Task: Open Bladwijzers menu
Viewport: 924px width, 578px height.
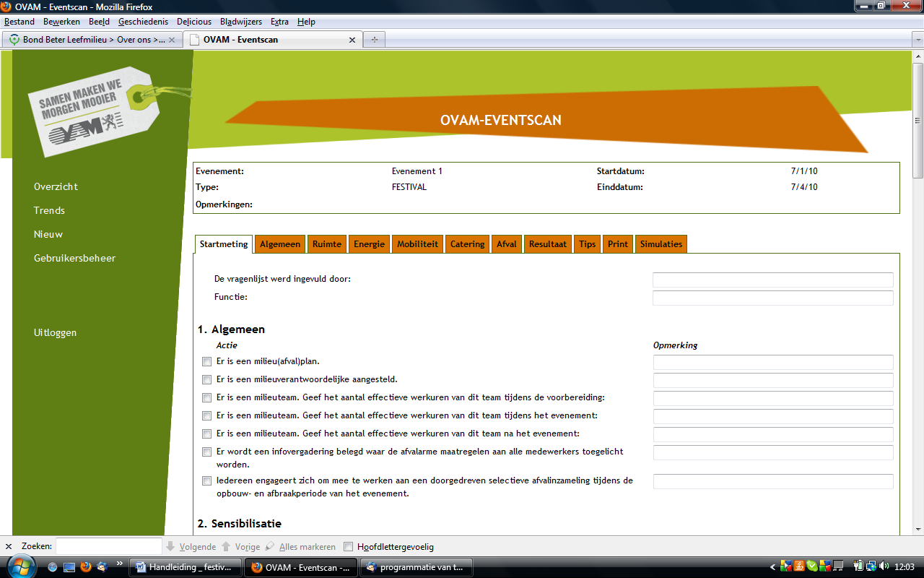Action: coord(241,22)
